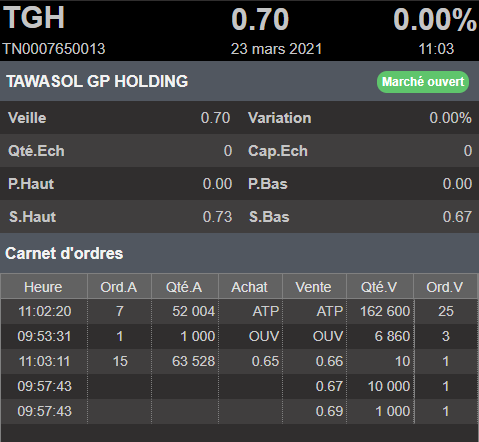This screenshot has height=442, width=479.
Task: Click the S.Haut value 0.73
Action: click(x=217, y=217)
